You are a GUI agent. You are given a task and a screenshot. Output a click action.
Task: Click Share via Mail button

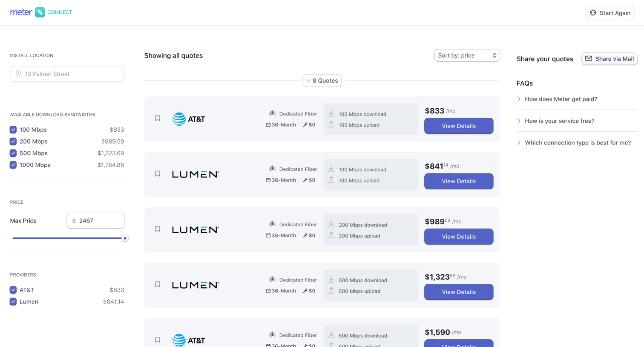[x=609, y=59]
